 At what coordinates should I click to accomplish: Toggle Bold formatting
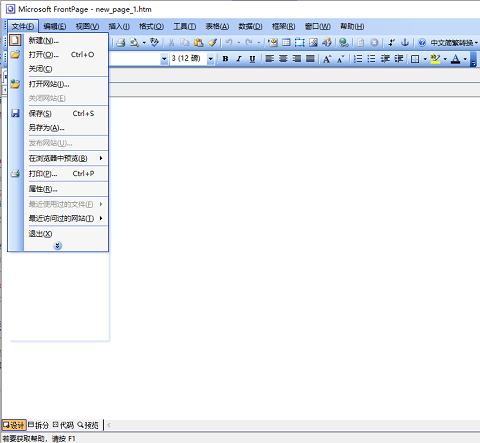click(x=225, y=59)
